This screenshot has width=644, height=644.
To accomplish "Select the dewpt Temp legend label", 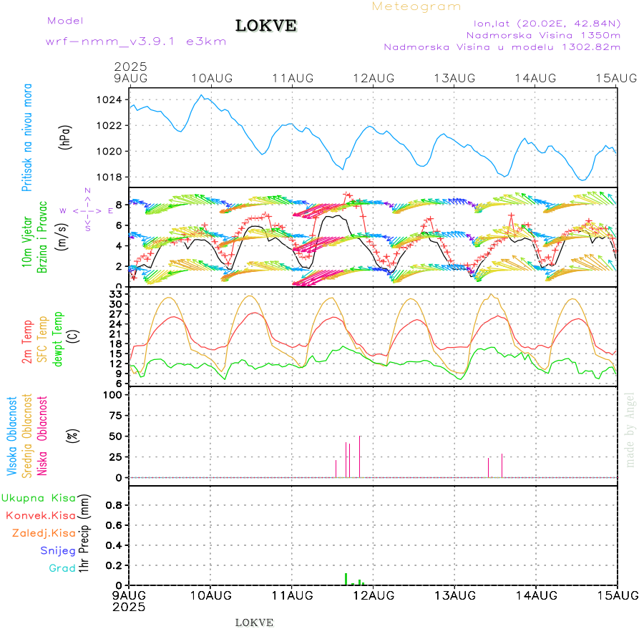I will click(59, 338).
